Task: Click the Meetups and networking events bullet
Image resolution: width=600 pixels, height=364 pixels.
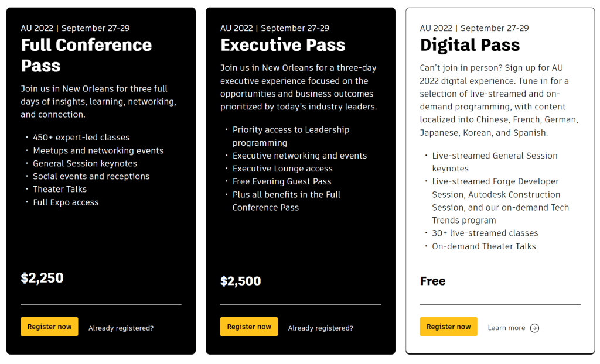Action: point(98,150)
